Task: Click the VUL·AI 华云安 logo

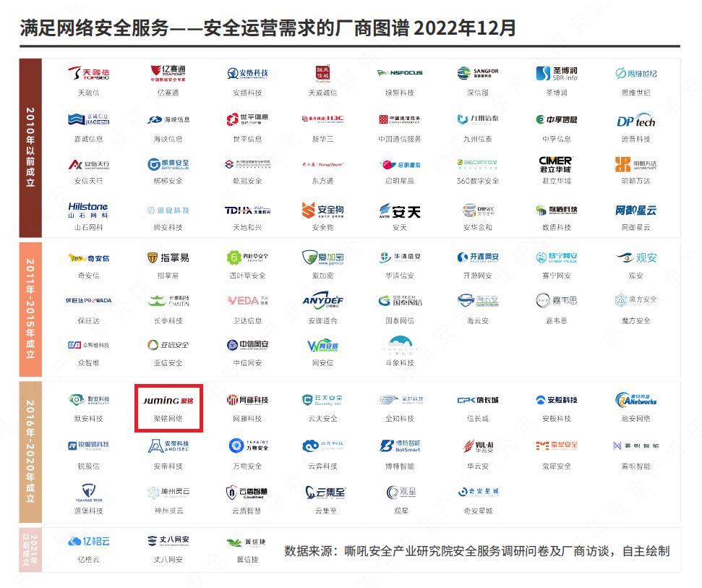Action: [x=478, y=446]
